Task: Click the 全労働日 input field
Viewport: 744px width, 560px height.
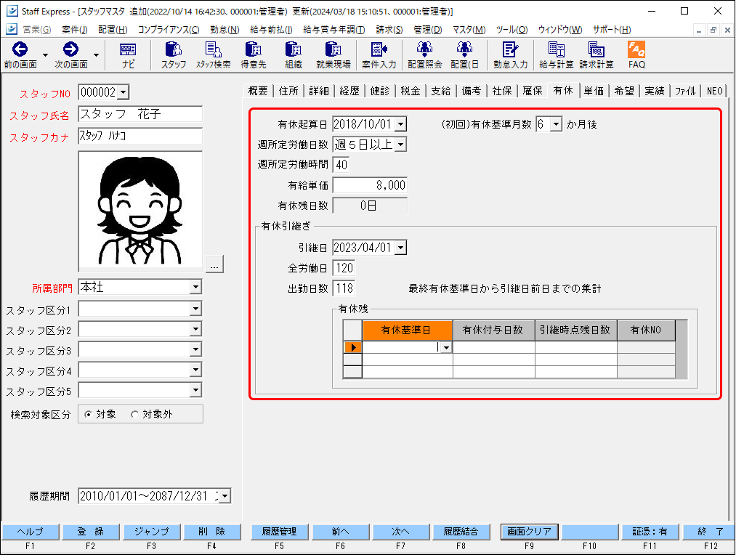Action: click(344, 268)
